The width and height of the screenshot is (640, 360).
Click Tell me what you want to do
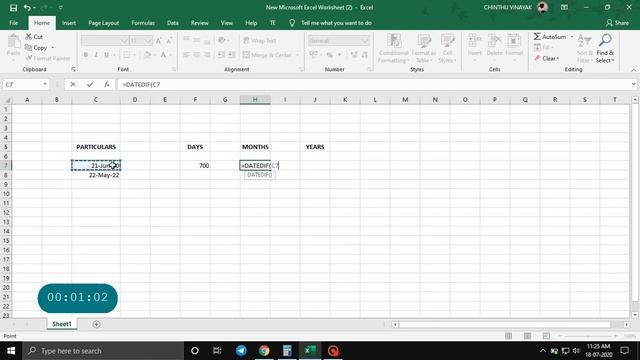tap(336, 23)
